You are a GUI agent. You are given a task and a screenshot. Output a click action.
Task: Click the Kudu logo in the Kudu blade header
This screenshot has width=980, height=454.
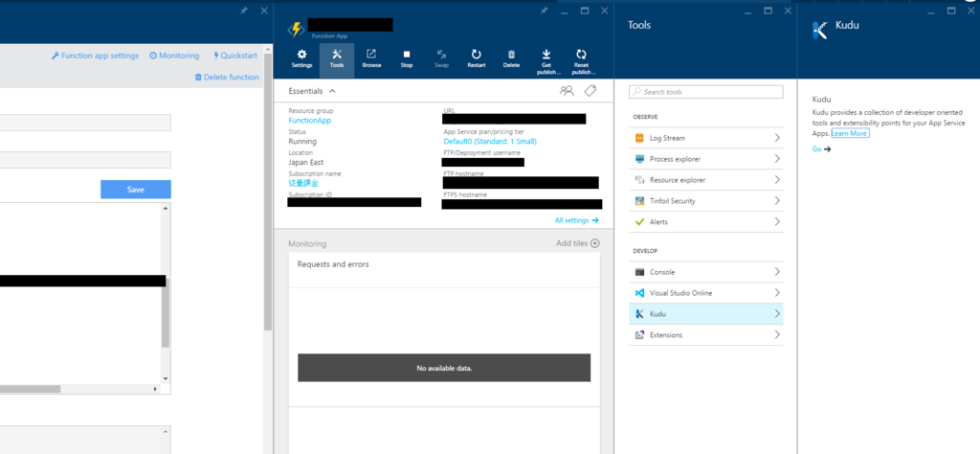click(x=820, y=30)
